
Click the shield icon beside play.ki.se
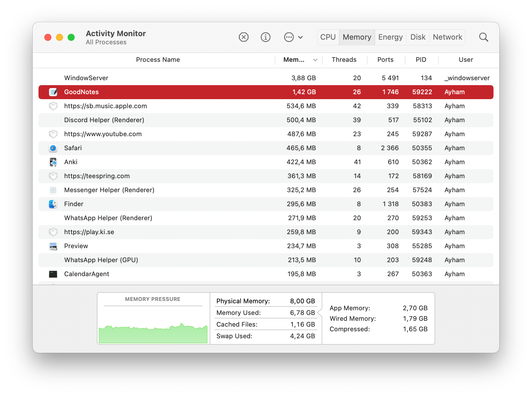click(53, 232)
